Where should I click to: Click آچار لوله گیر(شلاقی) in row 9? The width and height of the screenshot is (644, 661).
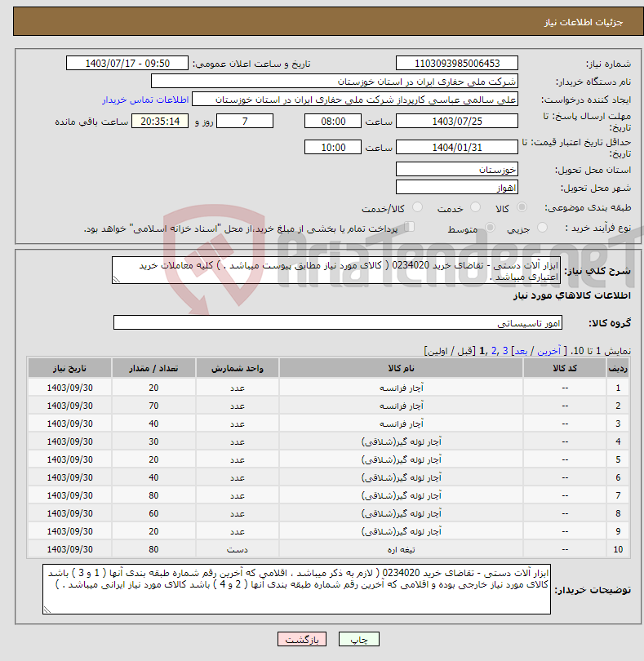click(401, 531)
